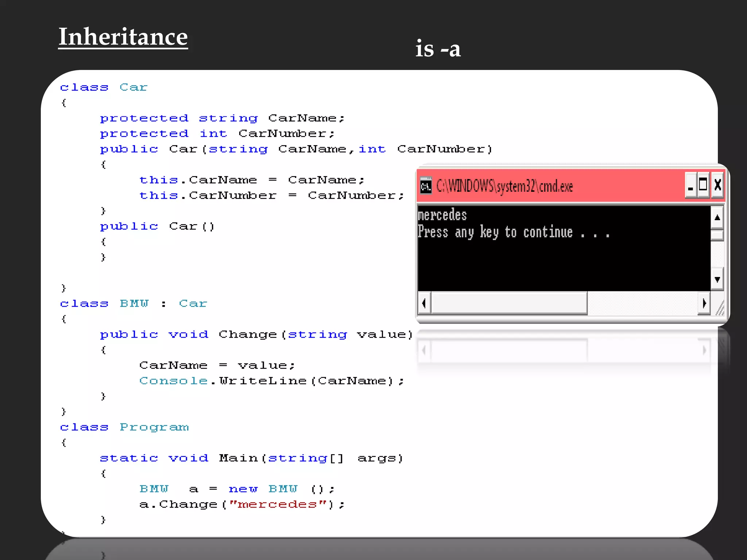Screen dimensions: 747x560
Task: Click the C:\WINDOWS\system32\cmd.exe title bar text
Action: point(504,186)
